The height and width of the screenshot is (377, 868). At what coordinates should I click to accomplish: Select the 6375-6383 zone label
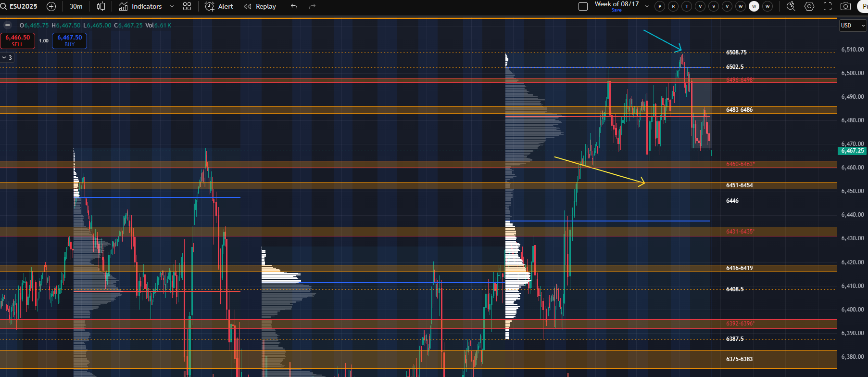pyautogui.click(x=739, y=359)
